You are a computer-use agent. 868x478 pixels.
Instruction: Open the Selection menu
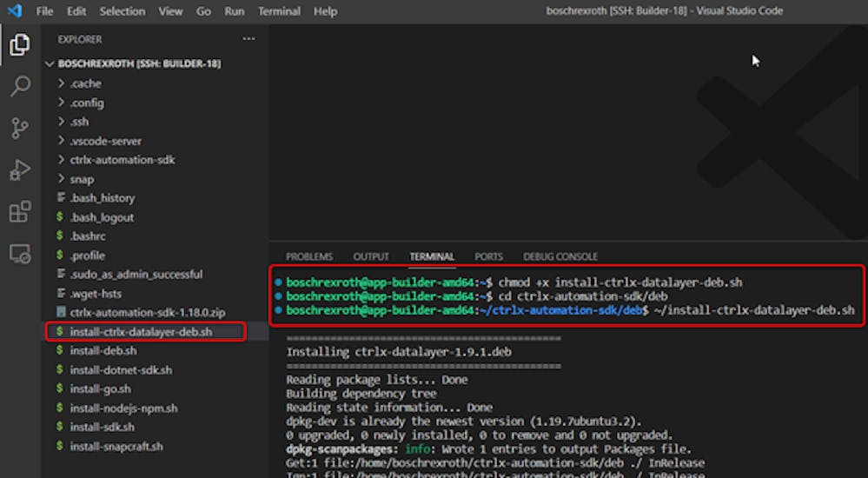point(122,11)
